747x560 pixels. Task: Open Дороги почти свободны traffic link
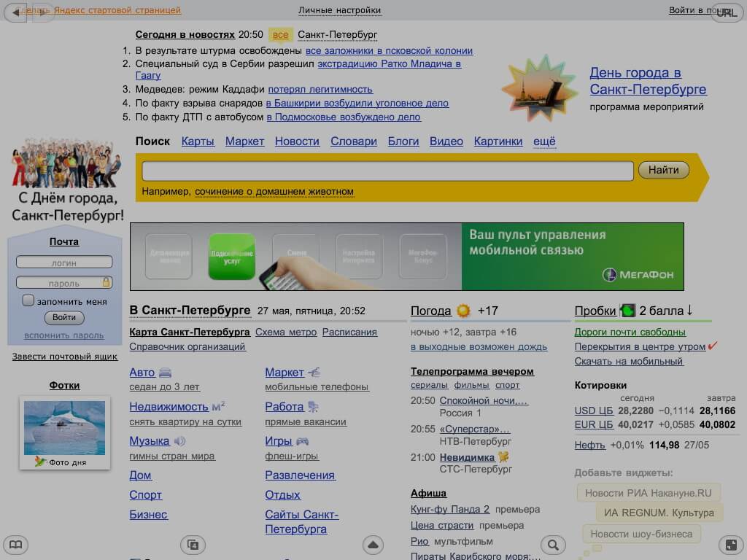630,332
